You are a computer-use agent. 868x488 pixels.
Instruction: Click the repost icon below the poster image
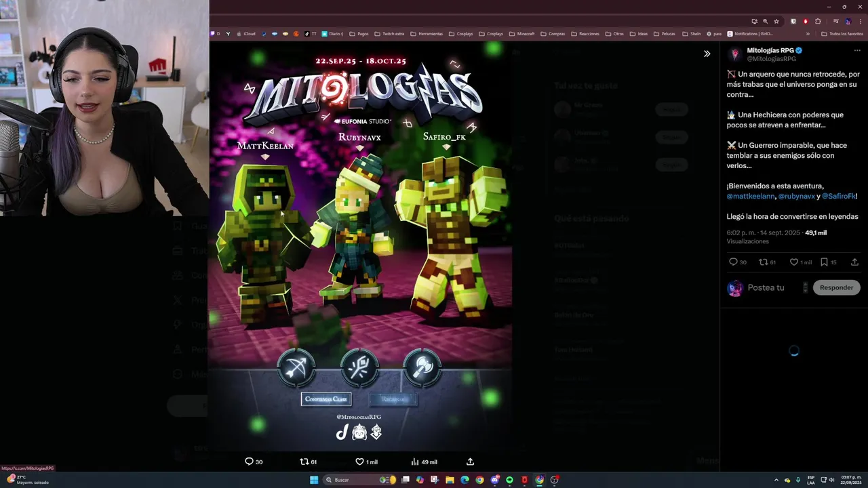click(304, 462)
